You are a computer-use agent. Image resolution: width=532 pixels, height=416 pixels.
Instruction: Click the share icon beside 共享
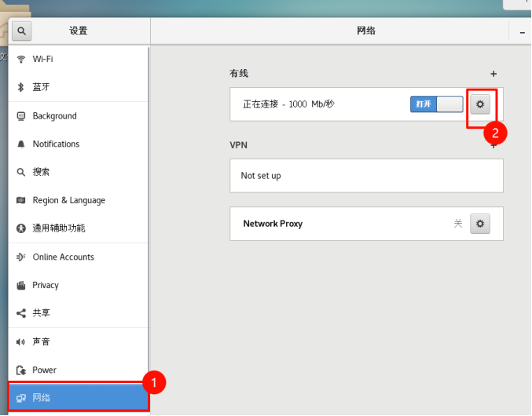[21, 313]
